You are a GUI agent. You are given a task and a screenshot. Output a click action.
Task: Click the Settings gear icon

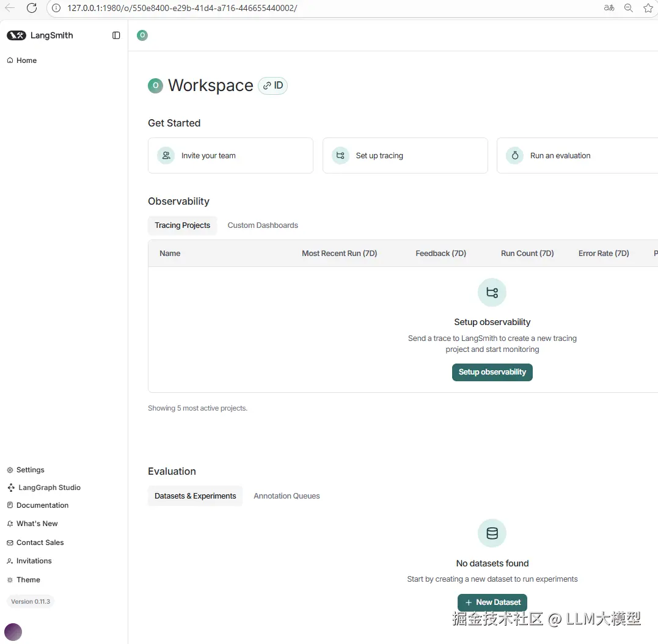click(x=10, y=470)
